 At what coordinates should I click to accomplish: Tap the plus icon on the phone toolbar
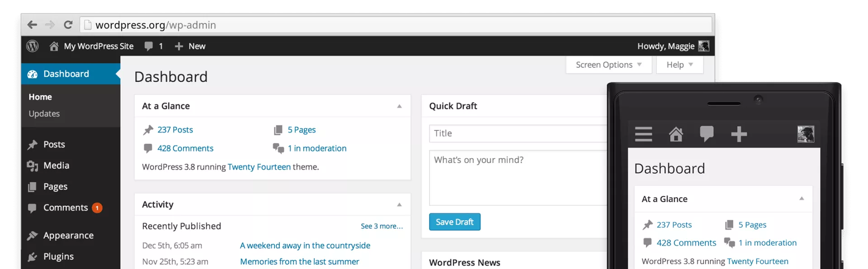(739, 134)
